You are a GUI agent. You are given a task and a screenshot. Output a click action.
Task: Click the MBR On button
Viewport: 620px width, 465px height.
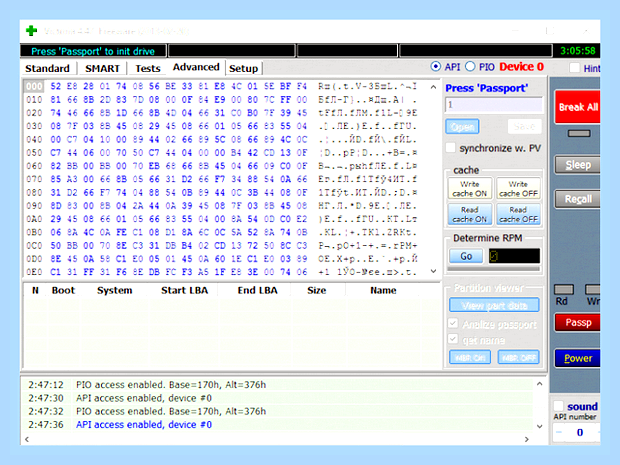(x=470, y=357)
